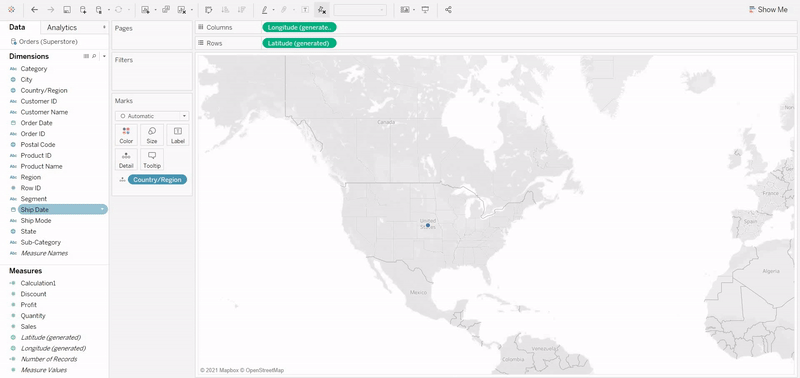Screen dimensions: 800x378
Task: Click the Undo back arrow
Action: click(35, 10)
